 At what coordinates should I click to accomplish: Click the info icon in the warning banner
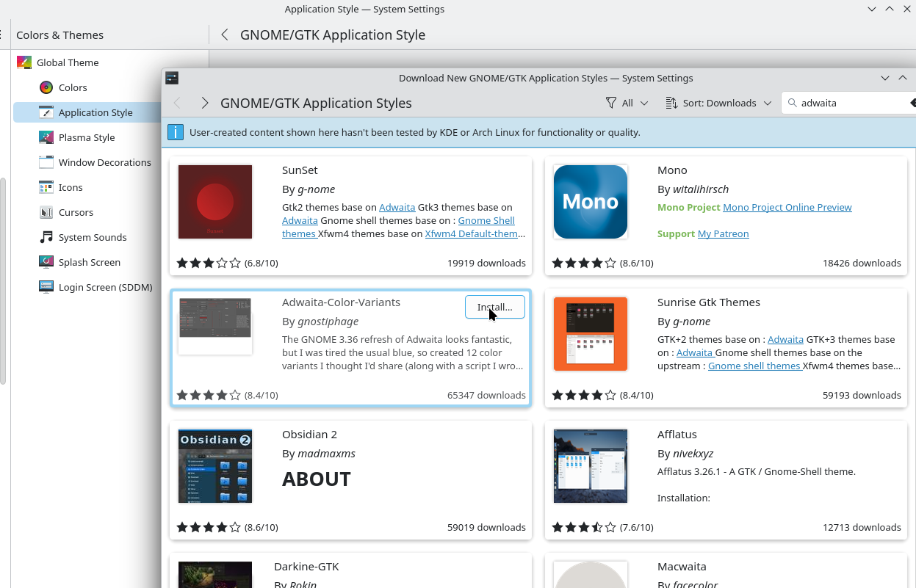[x=176, y=132]
